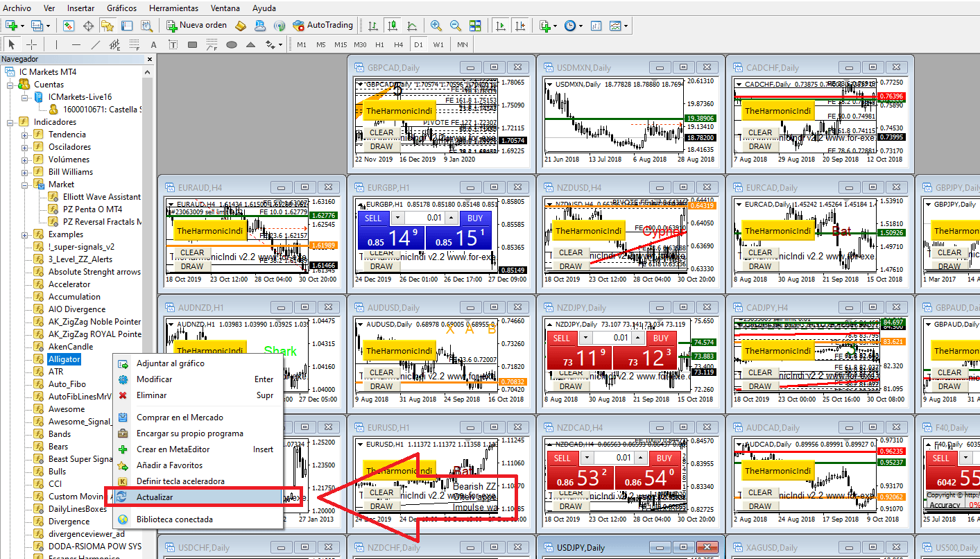Expand the Osciladores tree folder
Screen dimensions: 980x559
click(25, 147)
